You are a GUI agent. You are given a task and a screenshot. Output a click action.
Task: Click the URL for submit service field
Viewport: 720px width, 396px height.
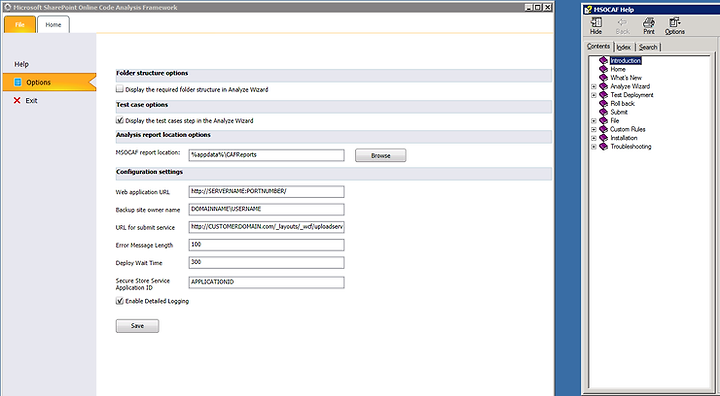pos(266,227)
